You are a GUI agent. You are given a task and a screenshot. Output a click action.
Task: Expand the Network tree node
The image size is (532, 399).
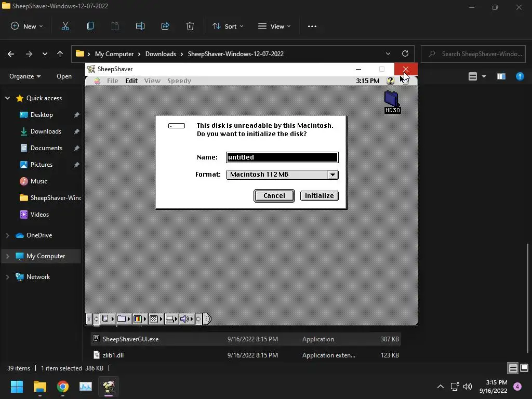[x=7, y=277]
